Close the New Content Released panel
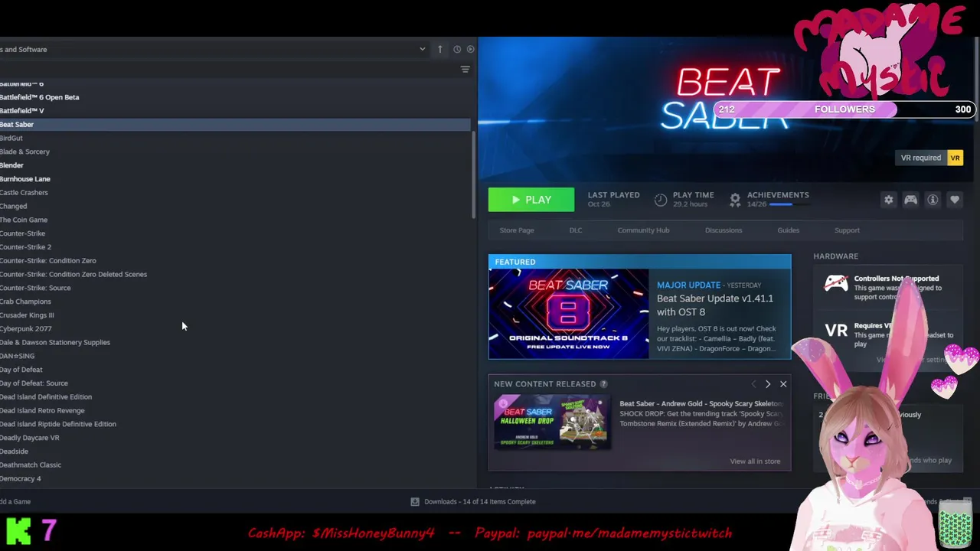Image resolution: width=980 pixels, height=551 pixels. tap(783, 384)
